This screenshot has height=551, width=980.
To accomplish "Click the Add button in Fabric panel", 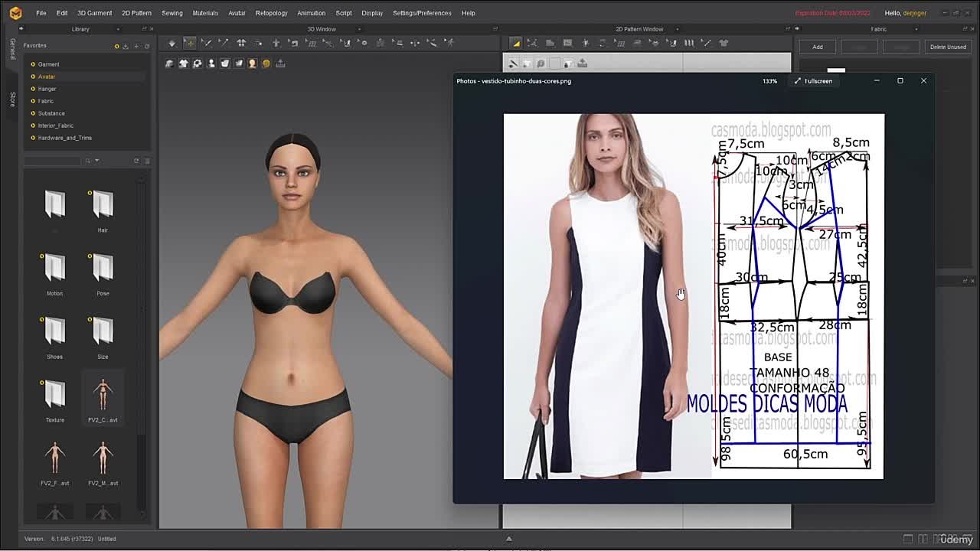I will pyautogui.click(x=818, y=47).
